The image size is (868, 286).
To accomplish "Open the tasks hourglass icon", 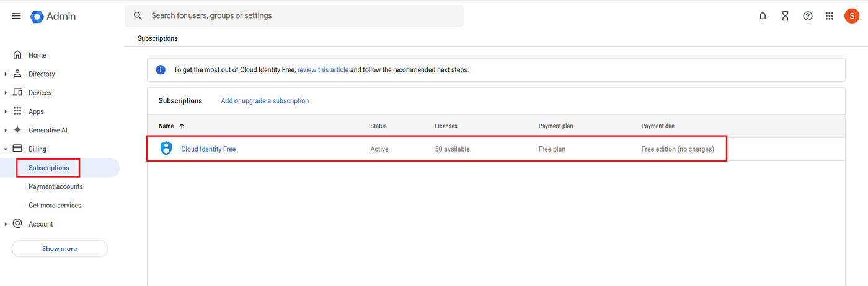I will tap(785, 16).
